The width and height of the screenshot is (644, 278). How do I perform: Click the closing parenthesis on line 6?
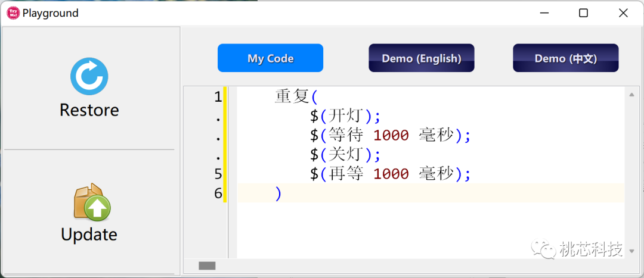[x=278, y=193]
